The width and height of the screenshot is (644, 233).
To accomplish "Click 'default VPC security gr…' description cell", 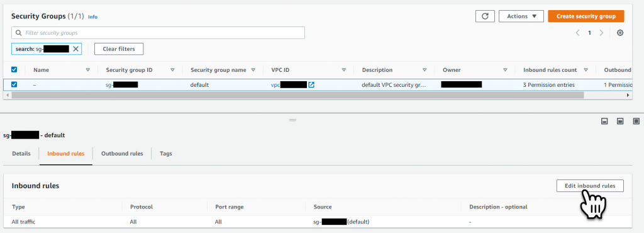I will pos(394,85).
